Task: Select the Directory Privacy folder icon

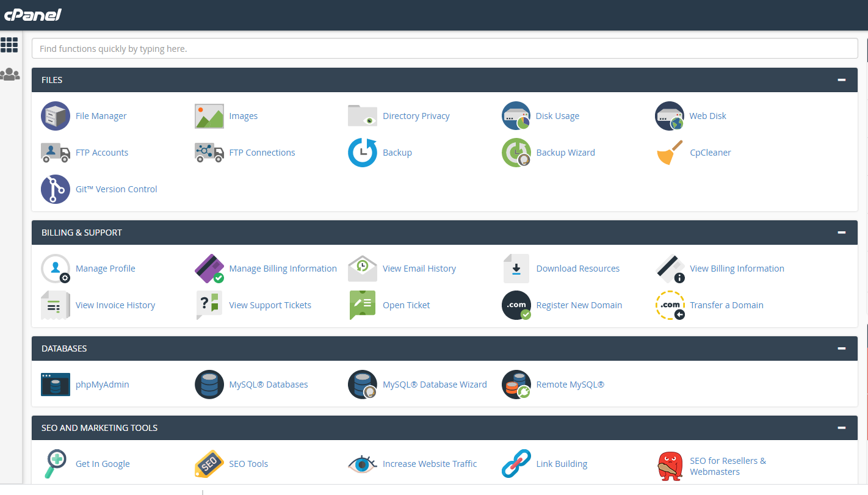Action: (x=363, y=115)
